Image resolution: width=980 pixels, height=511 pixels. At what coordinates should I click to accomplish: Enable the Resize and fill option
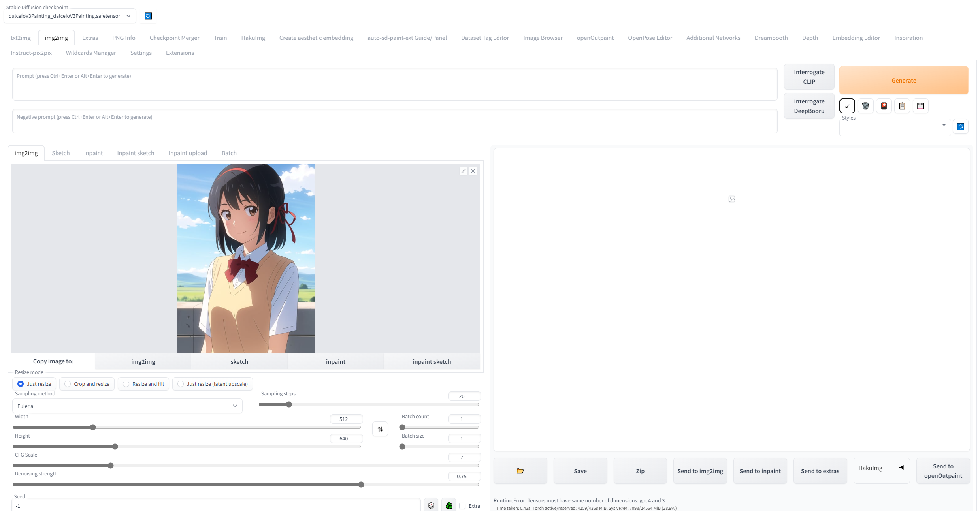click(x=126, y=384)
